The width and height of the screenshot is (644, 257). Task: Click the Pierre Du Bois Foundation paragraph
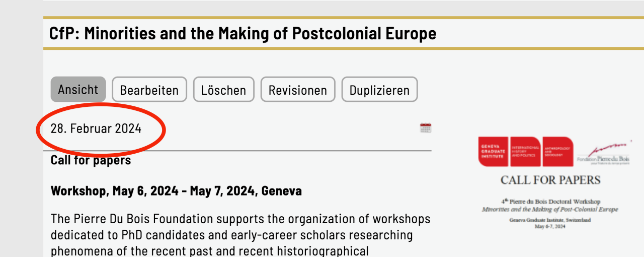click(240, 235)
